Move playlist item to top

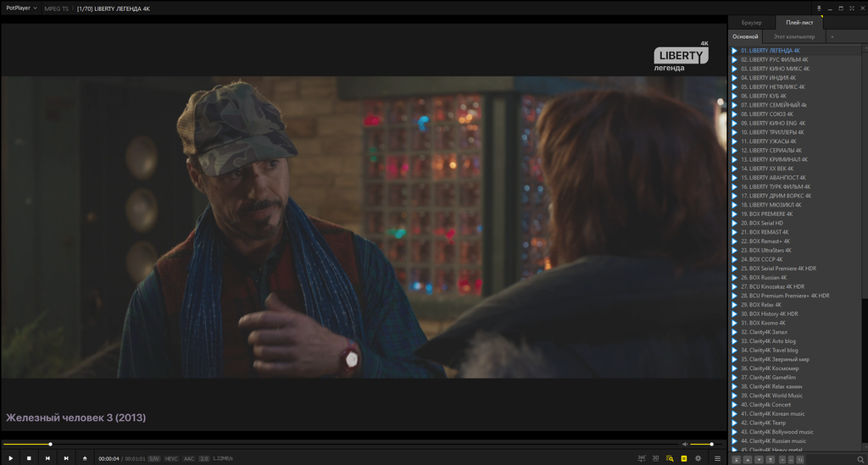[x=737, y=459]
